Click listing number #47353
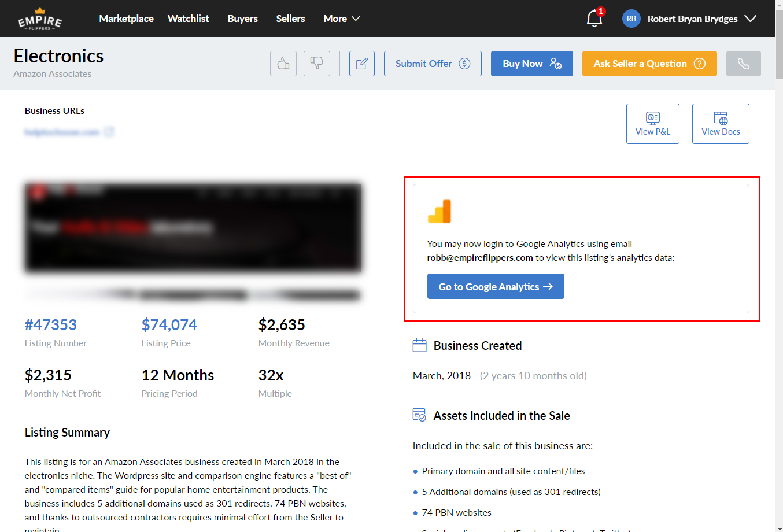 [51, 325]
